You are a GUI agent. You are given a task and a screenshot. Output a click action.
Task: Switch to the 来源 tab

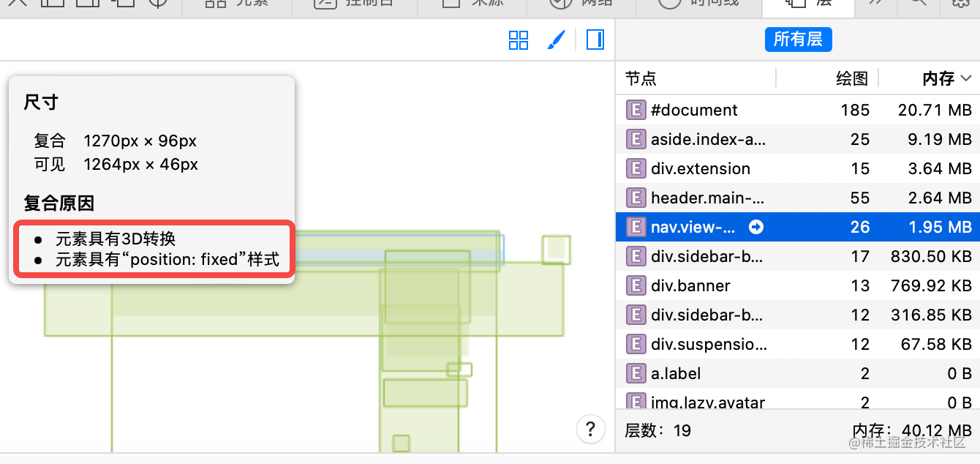point(472,3)
